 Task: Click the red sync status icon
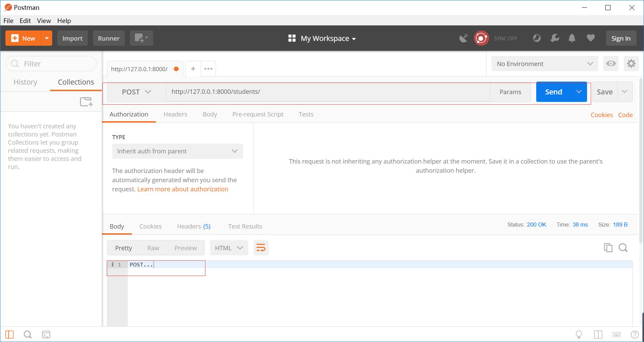[x=481, y=38]
